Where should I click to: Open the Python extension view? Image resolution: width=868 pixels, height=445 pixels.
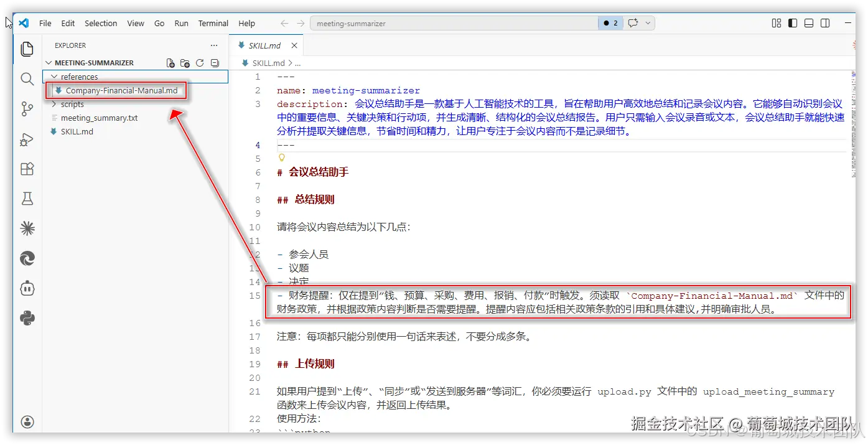tap(27, 319)
